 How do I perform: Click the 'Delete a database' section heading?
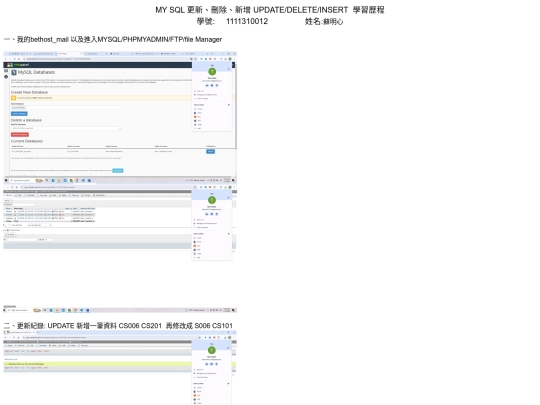(26, 120)
